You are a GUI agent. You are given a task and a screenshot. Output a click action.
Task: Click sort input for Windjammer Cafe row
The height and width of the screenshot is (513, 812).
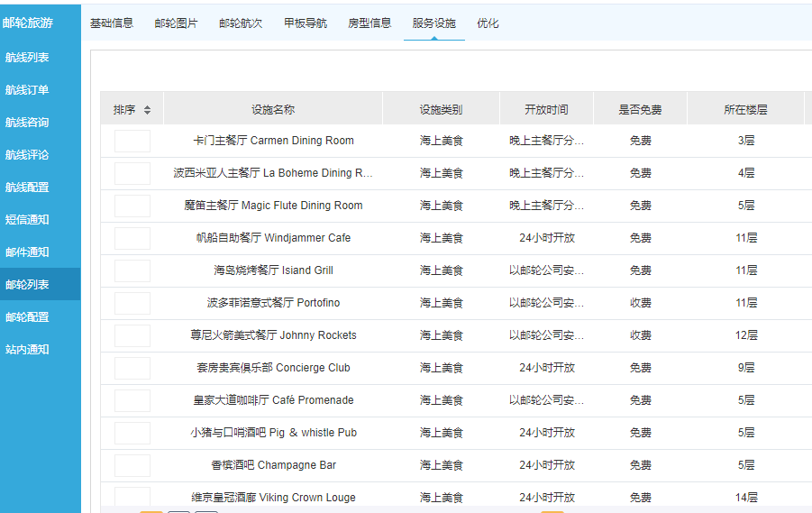[132, 238]
